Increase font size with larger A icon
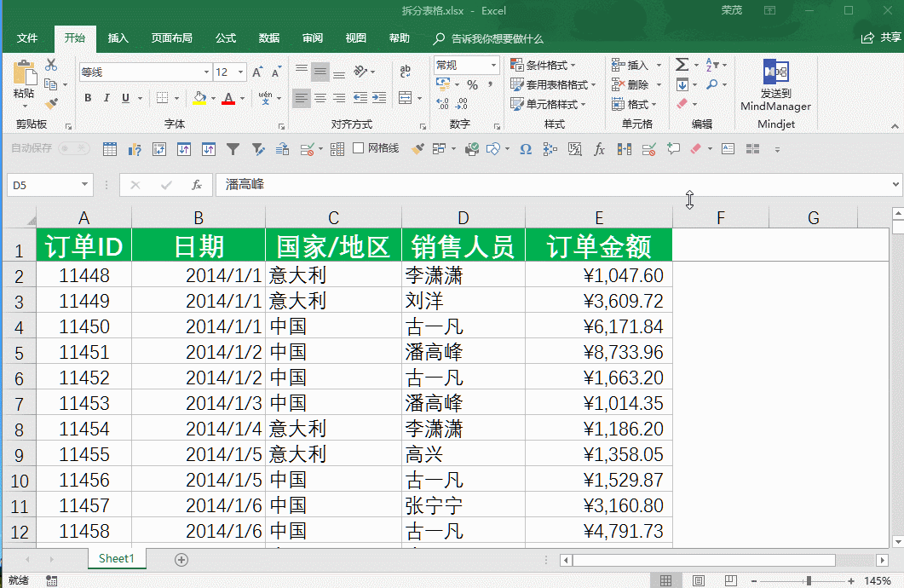This screenshot has height=588, width=904. click(x=257, y=72)
